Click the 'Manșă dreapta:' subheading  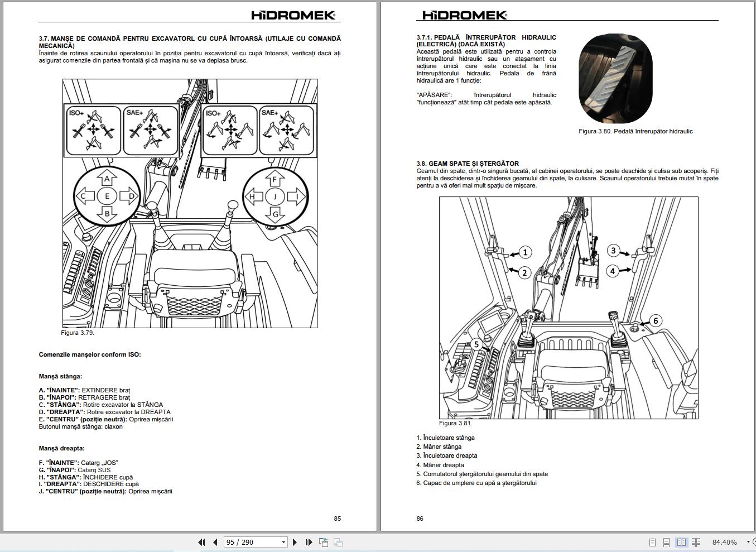pyautogui.click(x=61, y=448)
